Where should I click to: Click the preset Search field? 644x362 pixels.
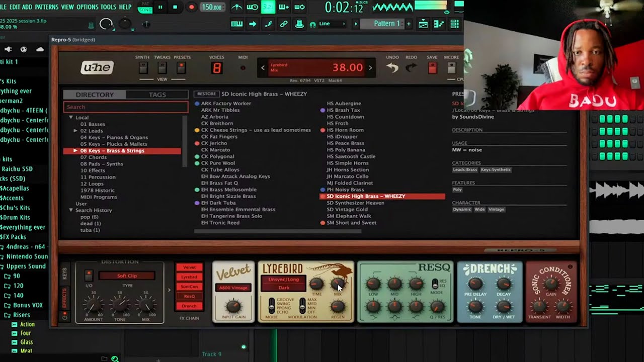[x=126, y=107]
